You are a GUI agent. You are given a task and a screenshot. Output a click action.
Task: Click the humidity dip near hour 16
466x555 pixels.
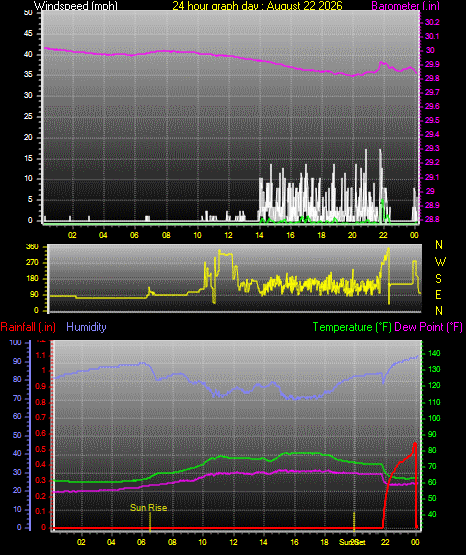point(294,398)
